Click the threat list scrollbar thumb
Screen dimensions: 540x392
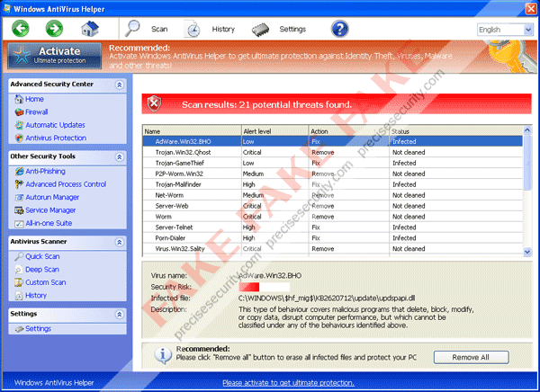pos(526,162)
